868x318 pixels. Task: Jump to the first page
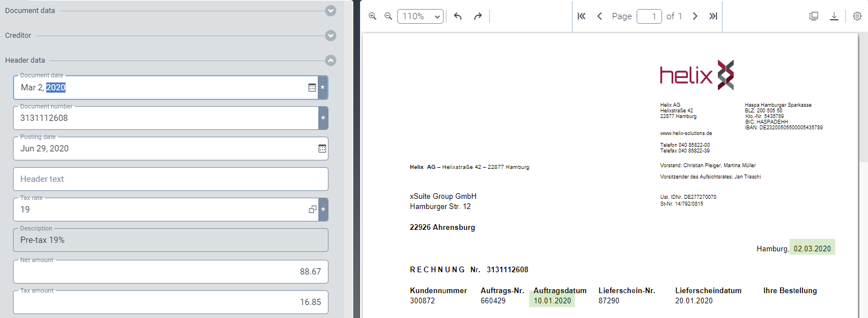pyautogui.click(x=581, y=16)
